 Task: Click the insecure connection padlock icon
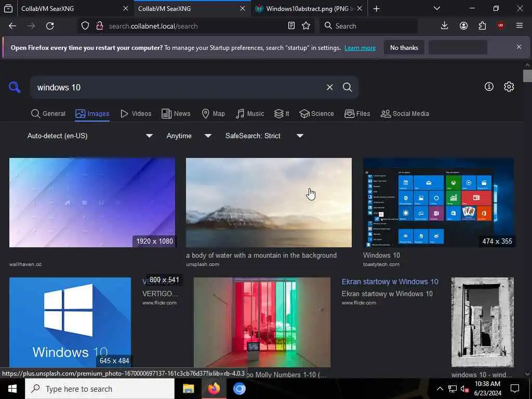(x=100, y=26)
